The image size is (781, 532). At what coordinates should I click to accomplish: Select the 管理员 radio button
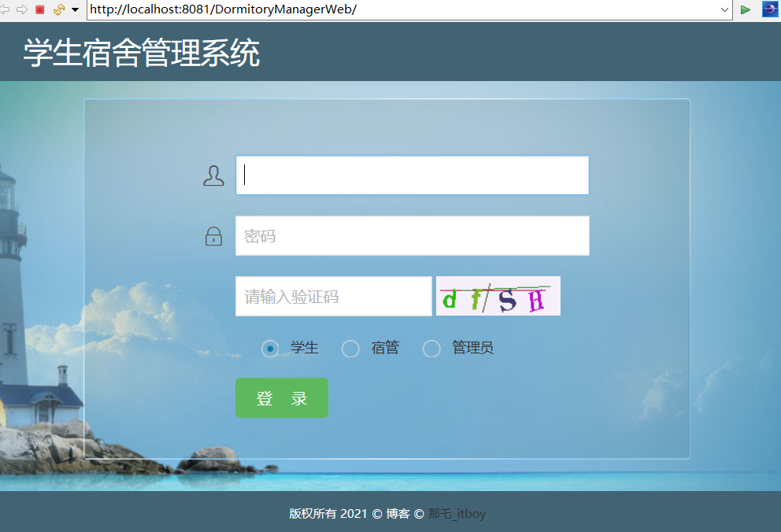[431, 348]
